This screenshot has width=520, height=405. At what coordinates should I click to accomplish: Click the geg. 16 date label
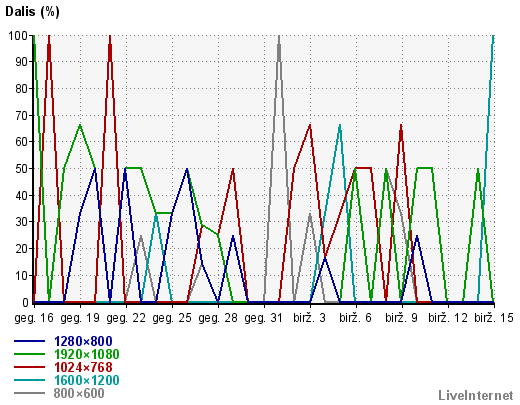34,318
